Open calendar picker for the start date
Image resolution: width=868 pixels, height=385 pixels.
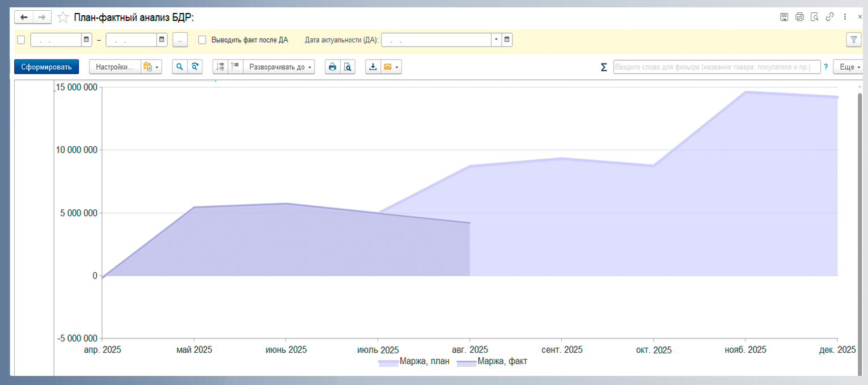pos(86,40)
